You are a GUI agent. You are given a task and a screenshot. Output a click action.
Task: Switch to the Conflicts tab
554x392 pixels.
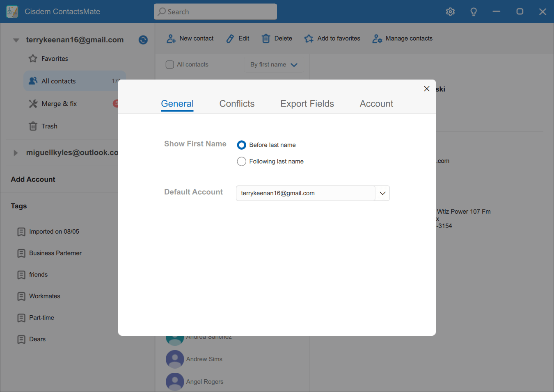[x=237, y=104]
